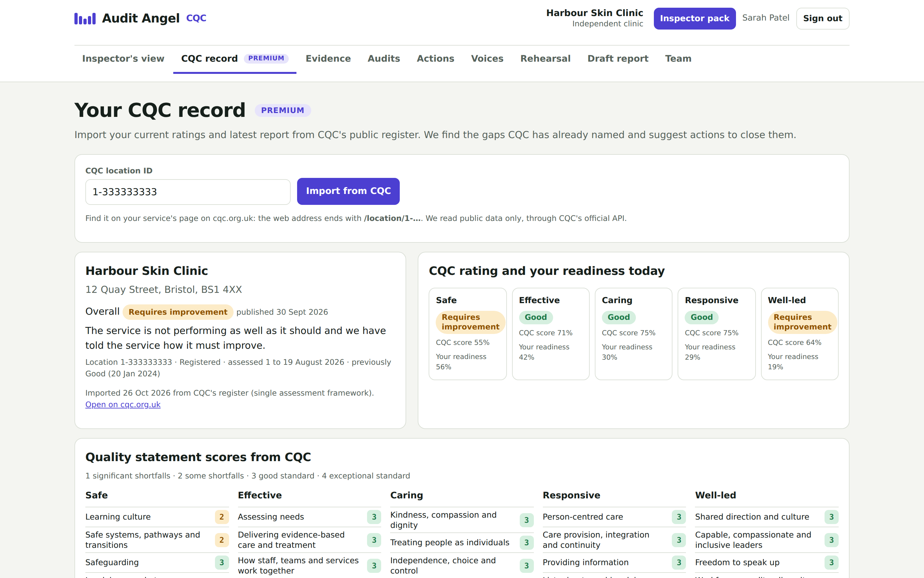This screenshot has height=578, width=924.
Task: Open the Voices tab
Action: [x=487, y=58]
